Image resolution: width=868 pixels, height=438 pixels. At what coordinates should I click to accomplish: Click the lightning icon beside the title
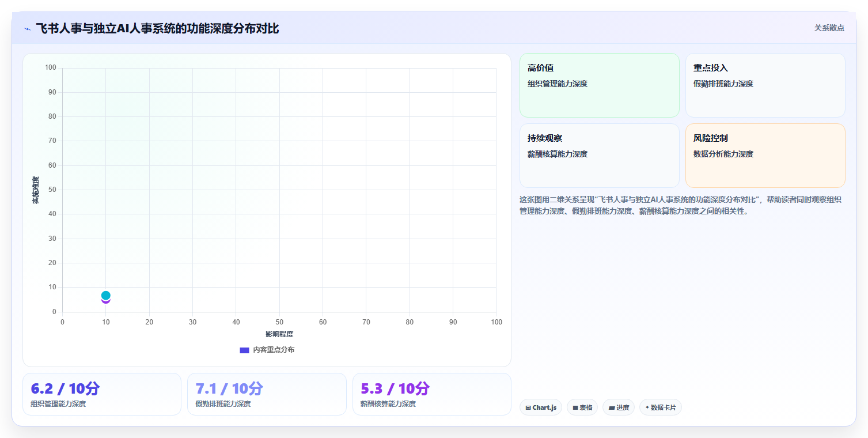click(27, 28)
